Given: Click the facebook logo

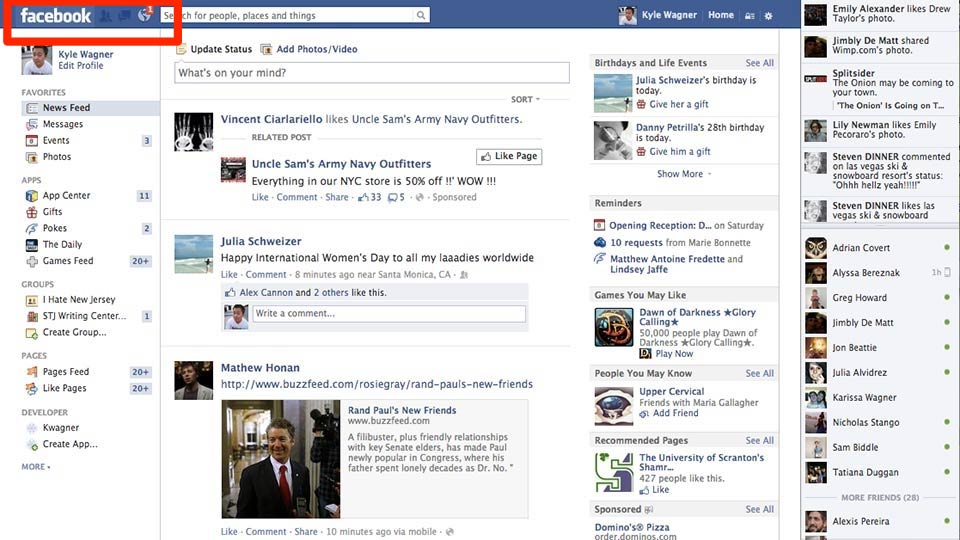Looking at the screenshot, I should (x=55, y=15).
